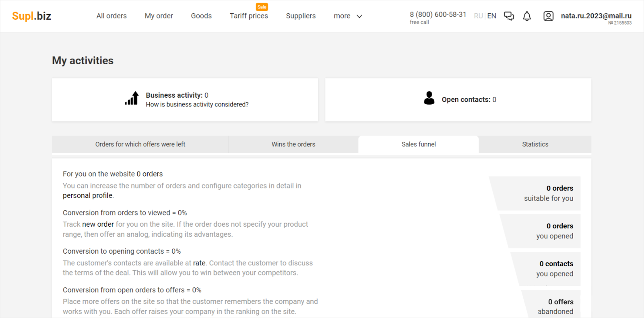Click the open contacts person icon

[x=429, y=98]
